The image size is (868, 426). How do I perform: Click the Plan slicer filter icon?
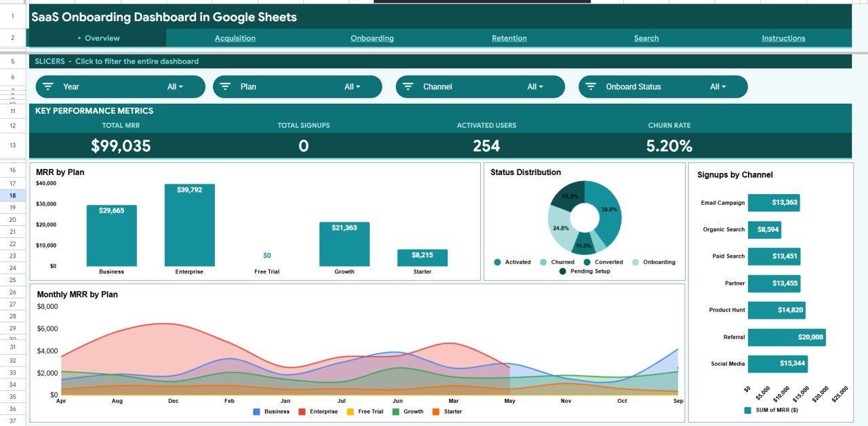click(225, 87)
